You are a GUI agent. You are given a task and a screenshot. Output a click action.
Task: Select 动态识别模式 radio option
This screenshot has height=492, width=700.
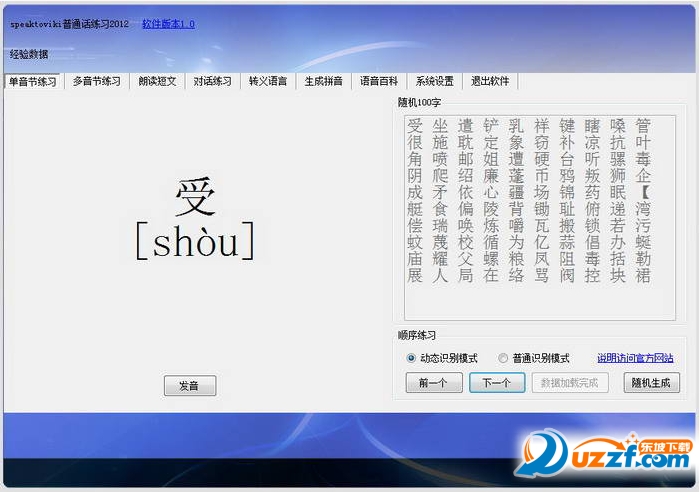tap(442, 358)
